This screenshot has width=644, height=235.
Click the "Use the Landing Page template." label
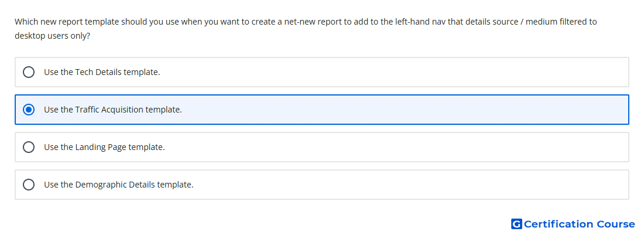(104, 147)
